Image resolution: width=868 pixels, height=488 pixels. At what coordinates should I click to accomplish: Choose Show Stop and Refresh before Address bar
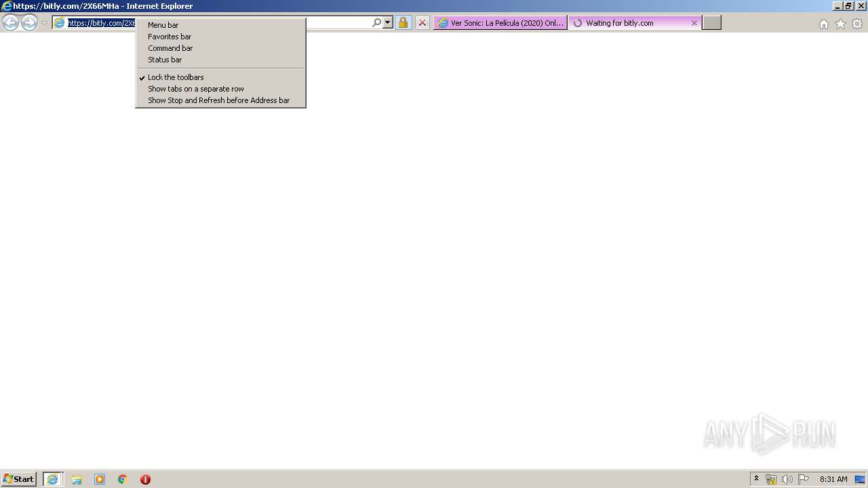[x=220, y=100]
